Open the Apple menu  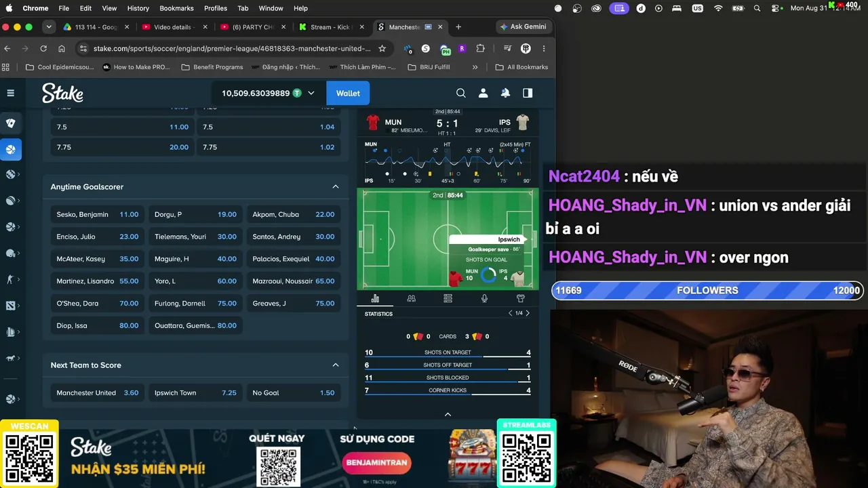pos(9,8)
